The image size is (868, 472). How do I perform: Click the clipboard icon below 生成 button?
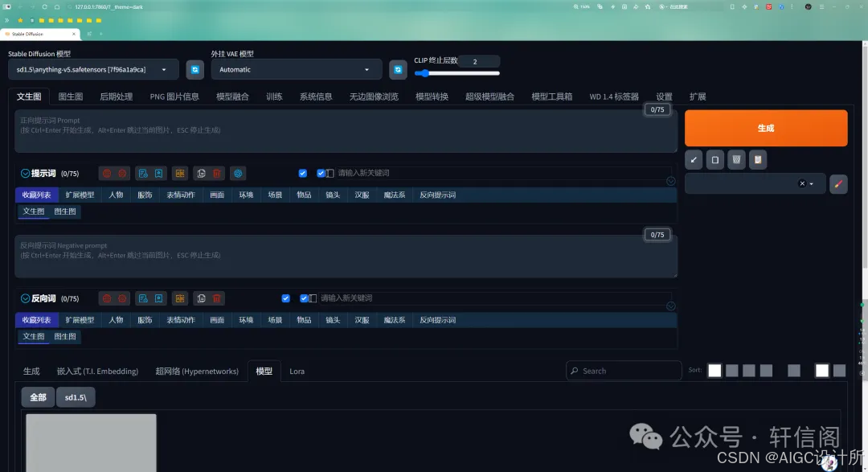(757, 160)
